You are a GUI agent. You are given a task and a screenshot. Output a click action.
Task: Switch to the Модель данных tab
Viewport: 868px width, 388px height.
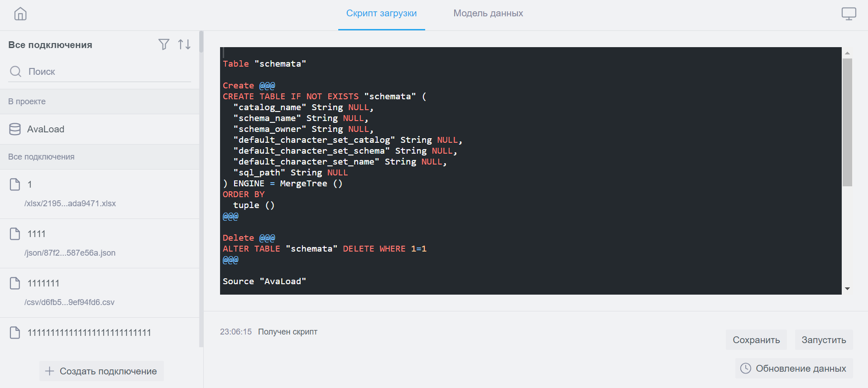[x=488, y=14]
